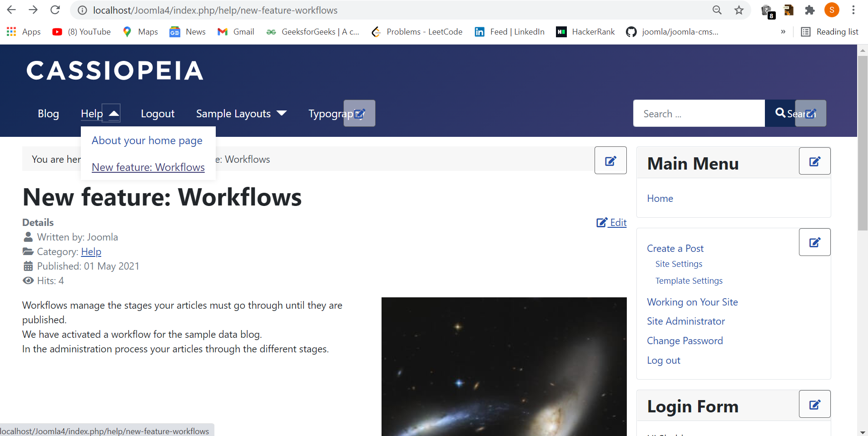Open the Maps bookmark
The width and height of the screenshot is (868, 436).
(140, 32)
